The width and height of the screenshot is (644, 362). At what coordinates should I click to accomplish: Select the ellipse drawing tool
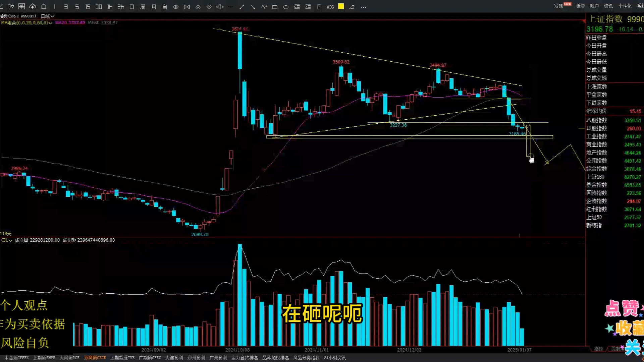click(x=286, y=7)
